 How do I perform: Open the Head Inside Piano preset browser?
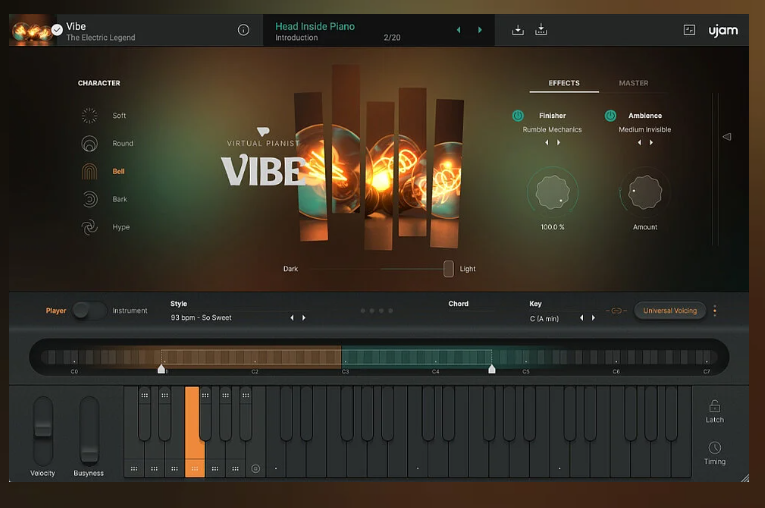(x=315, y=26)
